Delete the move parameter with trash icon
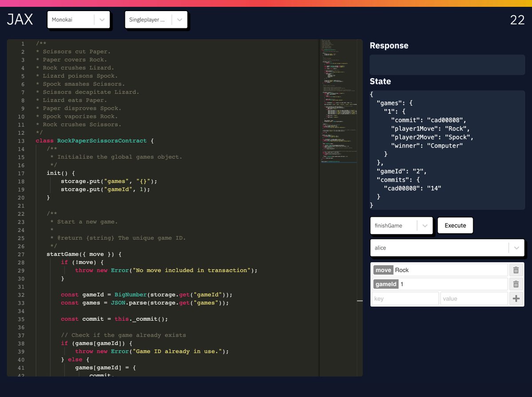 (x=516, y=270)
